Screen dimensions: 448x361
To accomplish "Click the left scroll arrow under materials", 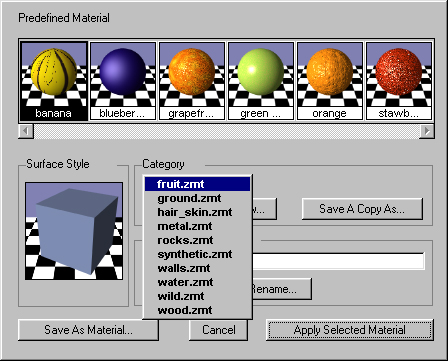I will click(26, 131).
